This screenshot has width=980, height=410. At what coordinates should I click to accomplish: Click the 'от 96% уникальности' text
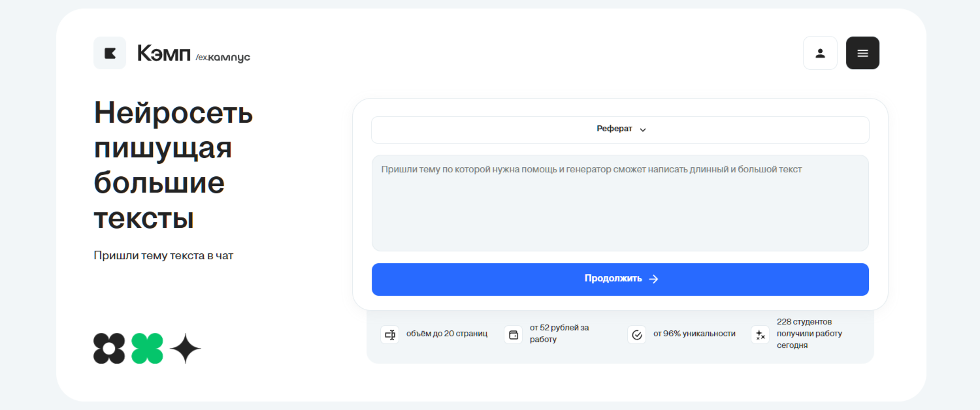click(694, 334)
